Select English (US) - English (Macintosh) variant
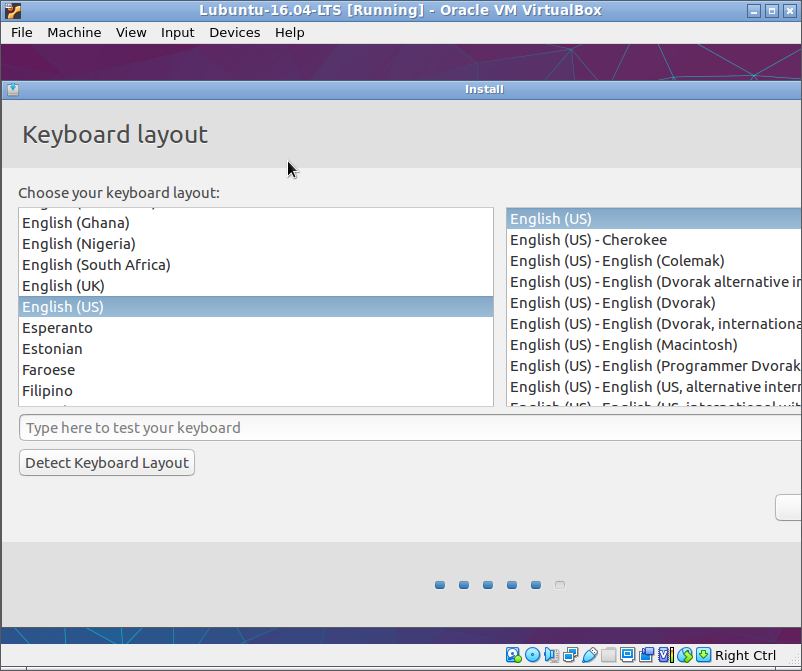 pos(654,345)
